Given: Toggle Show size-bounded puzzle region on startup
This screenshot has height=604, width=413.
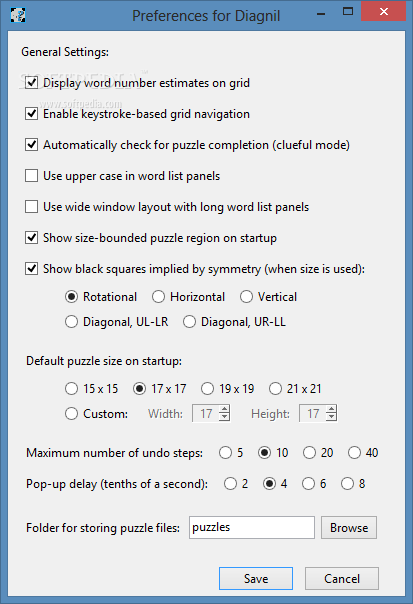Looking at the screenshot, I should [x=32, y=238].
